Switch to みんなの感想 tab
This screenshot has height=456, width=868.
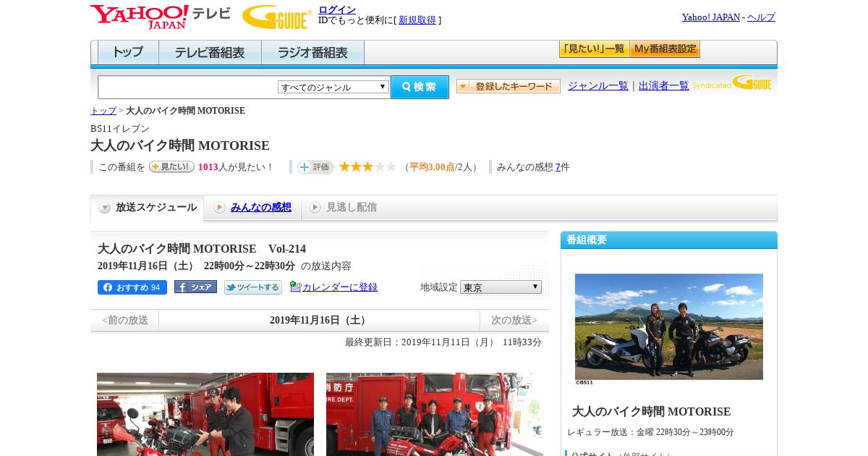pyautogui.click(x=261, y=208)
